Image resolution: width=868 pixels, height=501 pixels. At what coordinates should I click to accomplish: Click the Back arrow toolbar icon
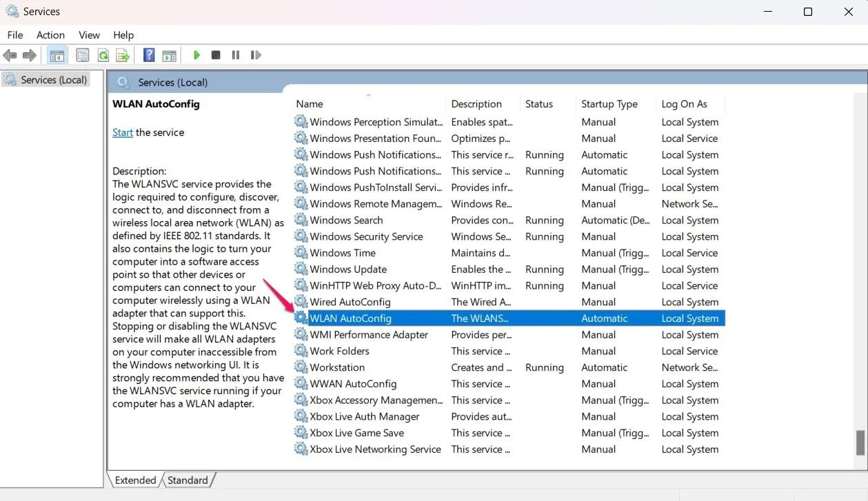pos(10,55)
